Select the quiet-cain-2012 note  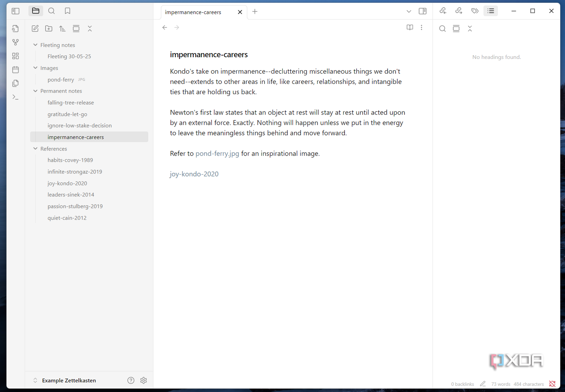tap(67, 218)
